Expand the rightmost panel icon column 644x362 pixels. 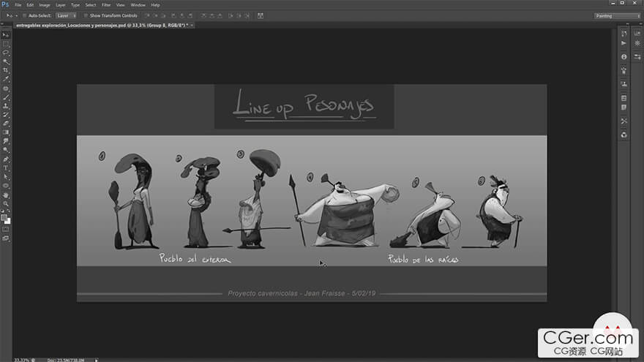[640, 24]
